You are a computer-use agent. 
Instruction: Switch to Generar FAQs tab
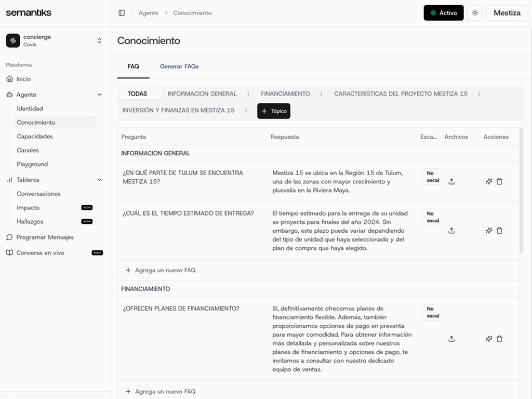pyautogui.click(x=179, y=66)
